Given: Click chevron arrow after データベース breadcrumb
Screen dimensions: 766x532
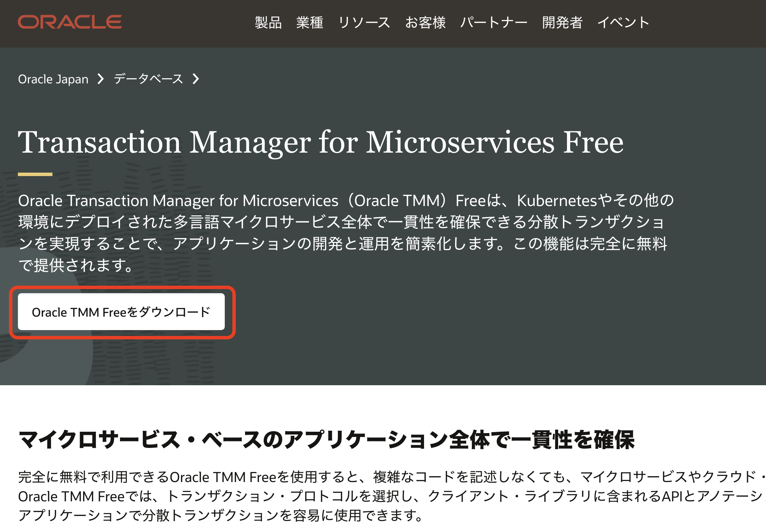Looking at the screenshot, I should pos(196,79).
